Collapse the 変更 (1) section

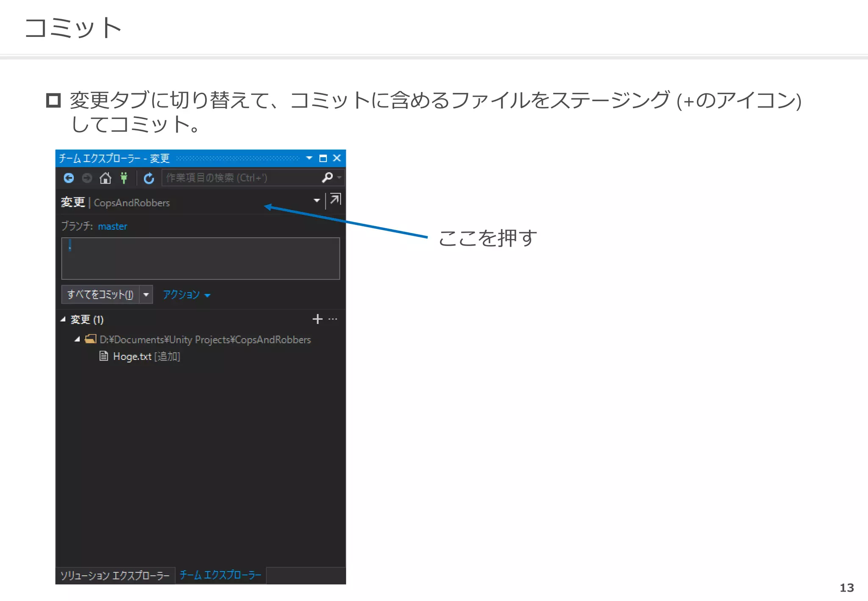63,320
